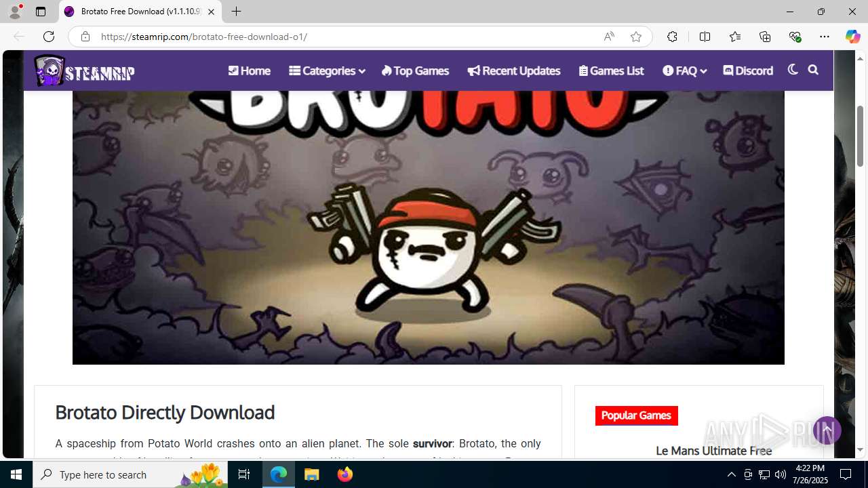Viewport: 868px width, 488px height.
Task: Open the browser profile icon
Action: tap(15, 12)
